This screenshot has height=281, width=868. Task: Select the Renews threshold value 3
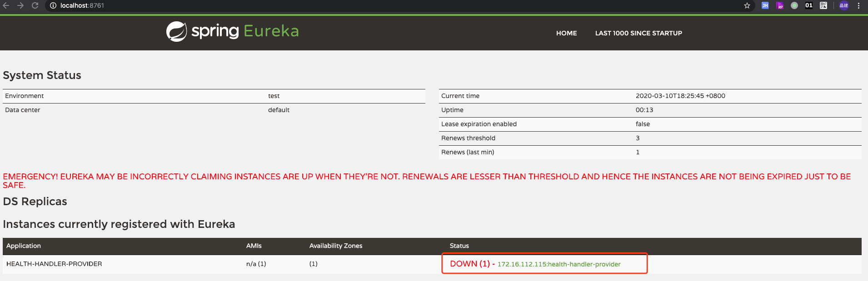click(x=638, y=138)
